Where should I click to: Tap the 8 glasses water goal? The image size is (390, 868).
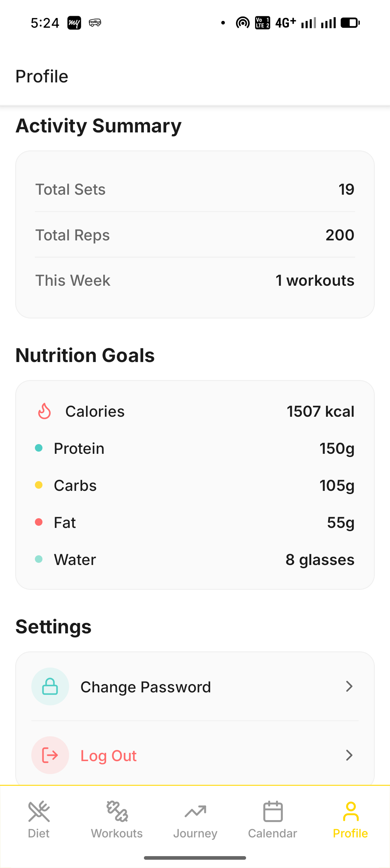(320, 560)
